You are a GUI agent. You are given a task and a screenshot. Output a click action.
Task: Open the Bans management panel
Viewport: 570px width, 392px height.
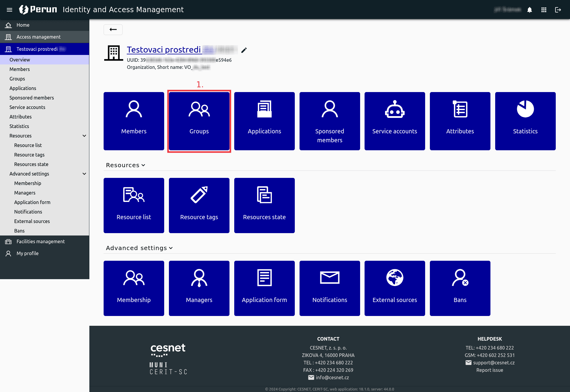point(460,288)
